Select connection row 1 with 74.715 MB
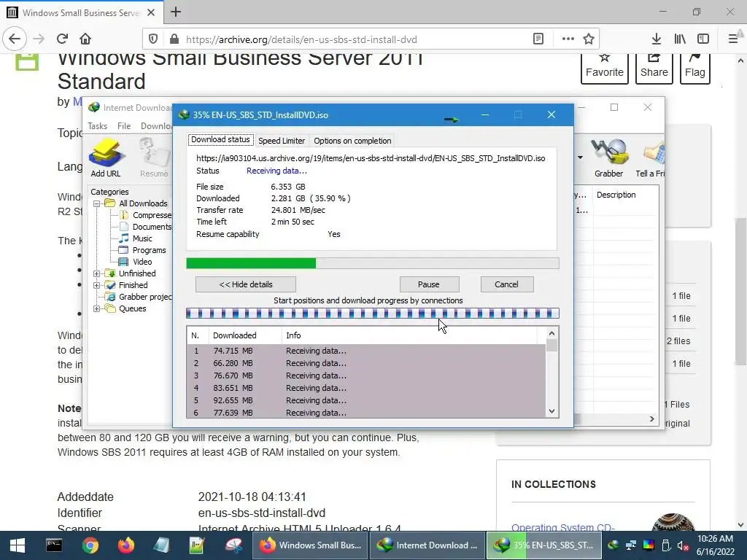 click(x=366, y=351)
